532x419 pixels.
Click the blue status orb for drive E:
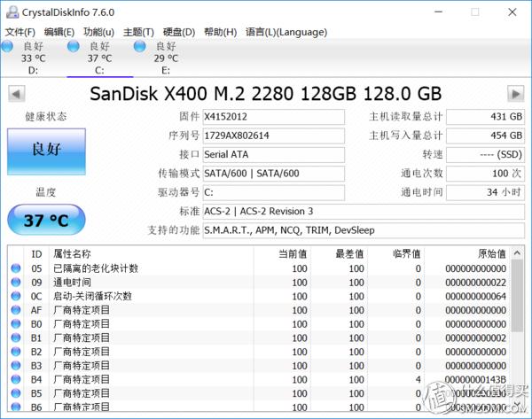tap(139, 46)
